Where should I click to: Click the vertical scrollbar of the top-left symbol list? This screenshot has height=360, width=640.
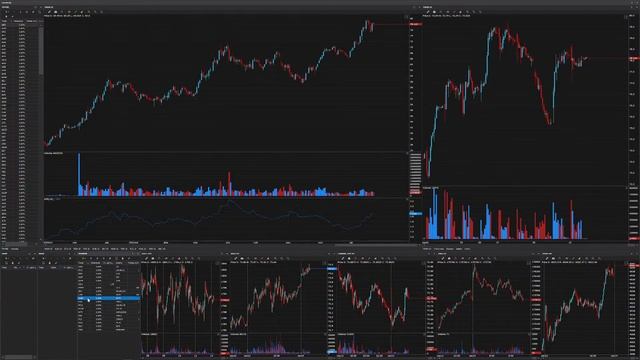tap(41, 51)
